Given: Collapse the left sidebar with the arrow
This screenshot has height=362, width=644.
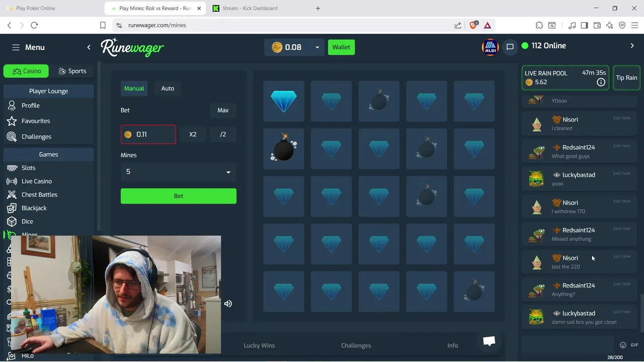Looking at the screenshot, I should 89,47.
